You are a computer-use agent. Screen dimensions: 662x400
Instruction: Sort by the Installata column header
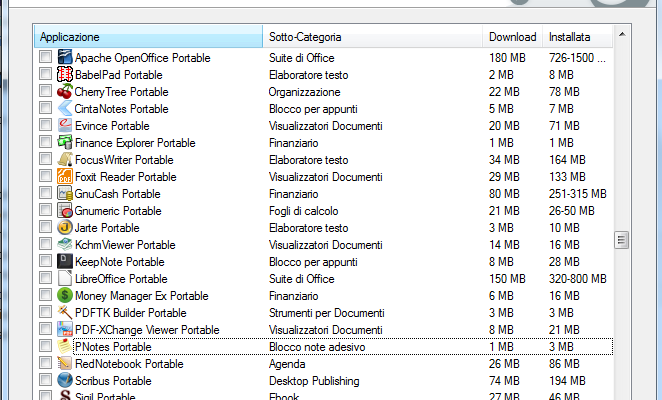(x=577, y=37)
